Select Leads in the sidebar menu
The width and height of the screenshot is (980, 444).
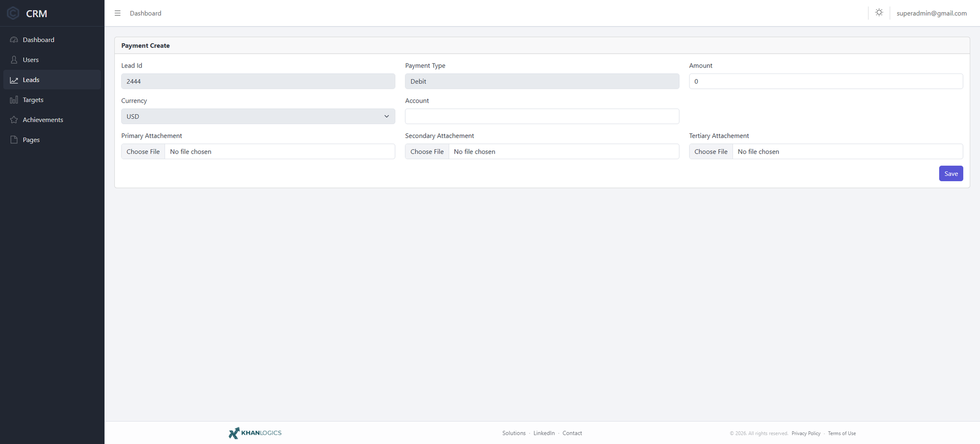[52, 80]
